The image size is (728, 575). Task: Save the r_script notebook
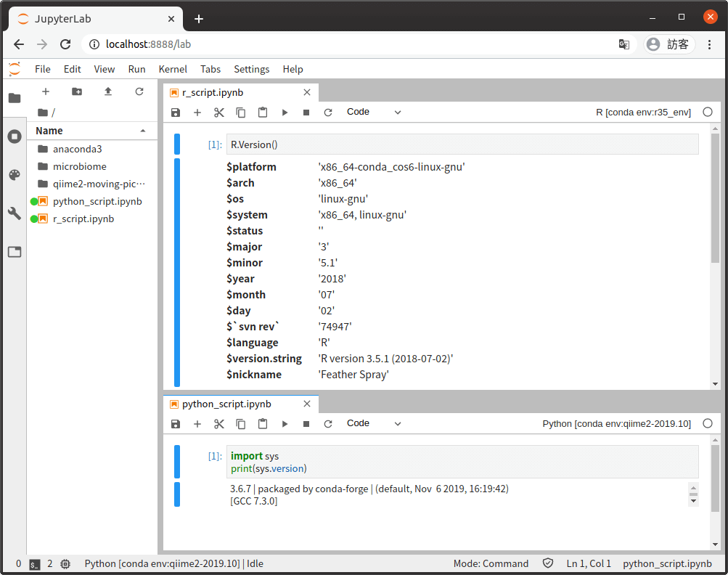tap(176, 113)
